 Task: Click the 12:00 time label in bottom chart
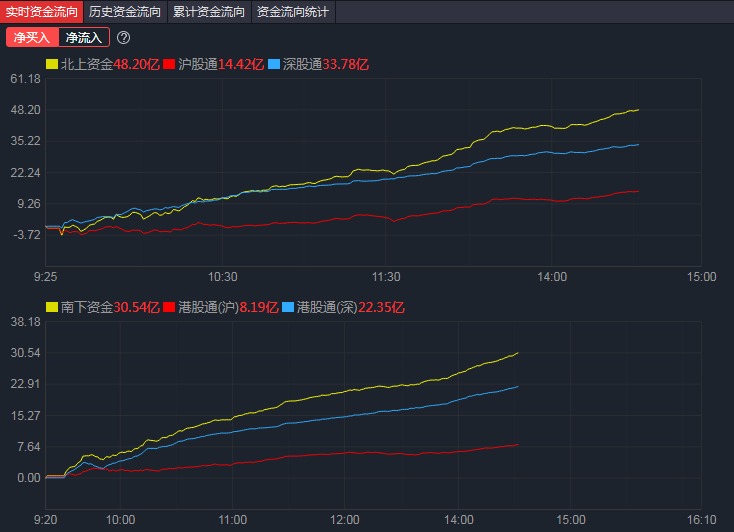pyautogui.click(x=345, y=520)
